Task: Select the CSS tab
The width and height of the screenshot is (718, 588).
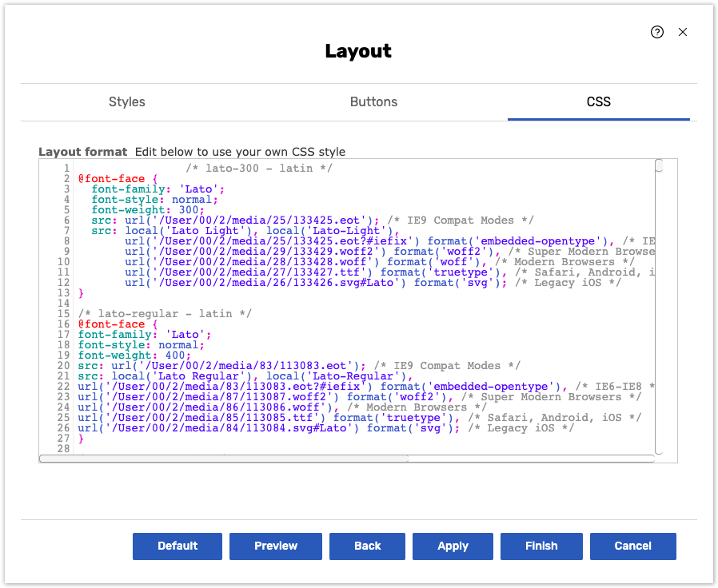Action: click(598, 101)
